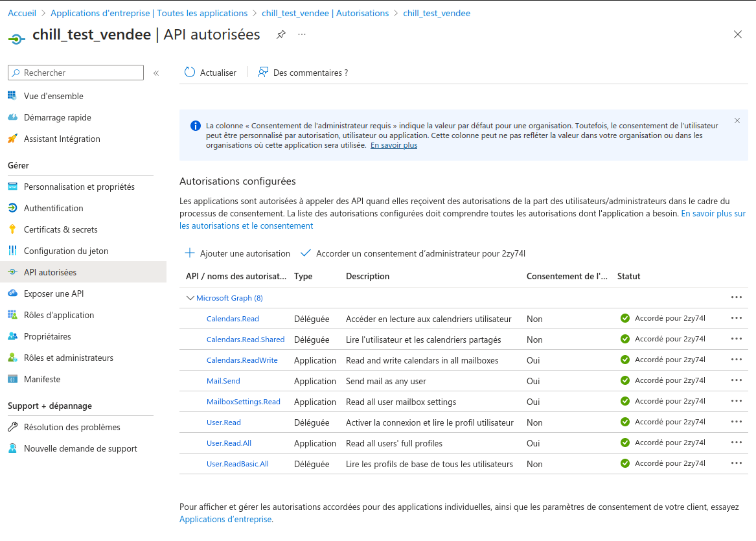Image resolution: width=756 pixels, height=541 pixels.
Task: Open Exposer une API page
Action: point(53,294)
